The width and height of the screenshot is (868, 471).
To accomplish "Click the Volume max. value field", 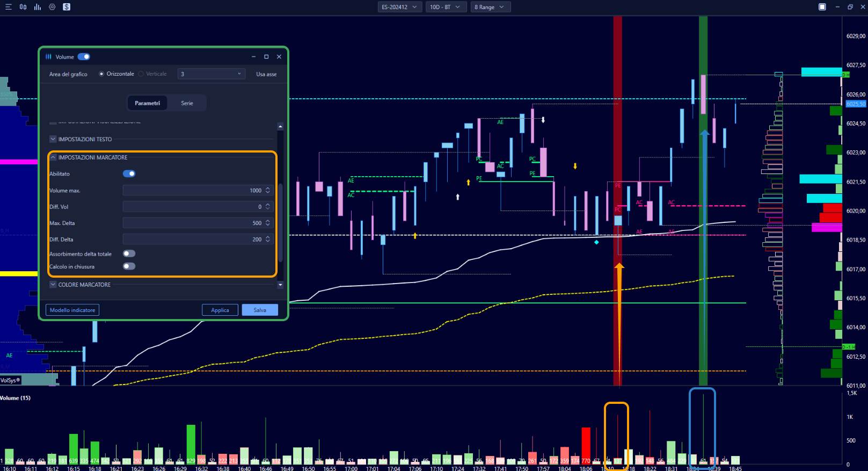I will point(198,190).
